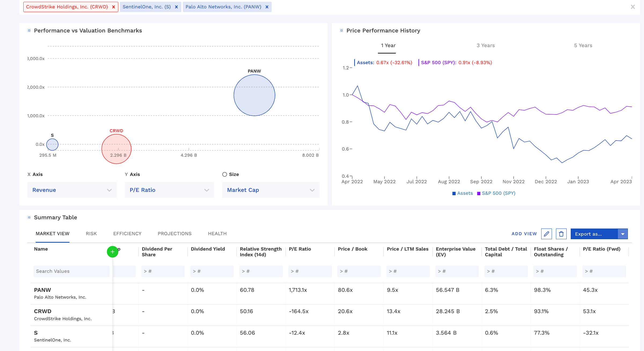Open EFFICIENCY tab
This screenshot has width=644, height=351.
[x=127, y=234]
